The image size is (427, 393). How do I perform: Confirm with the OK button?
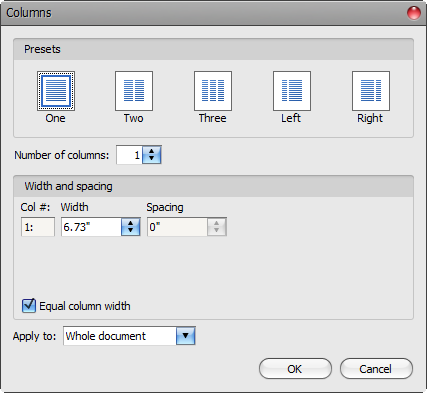[295, 369]
